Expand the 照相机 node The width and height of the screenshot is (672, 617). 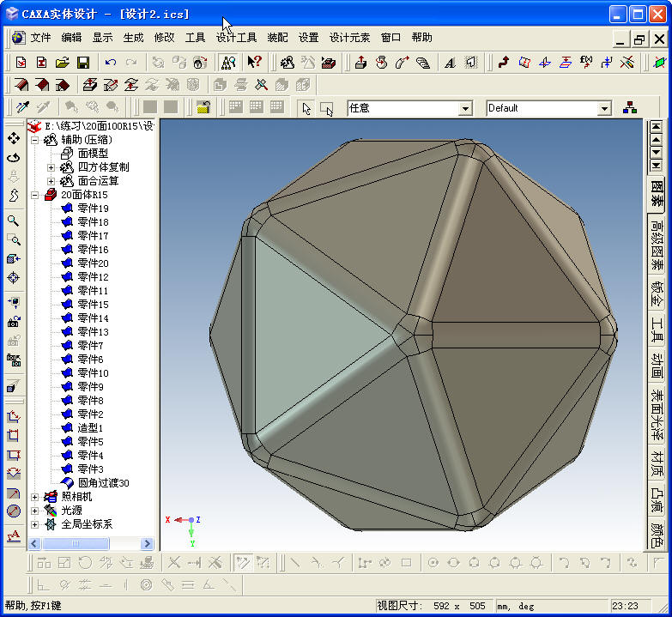35,497
